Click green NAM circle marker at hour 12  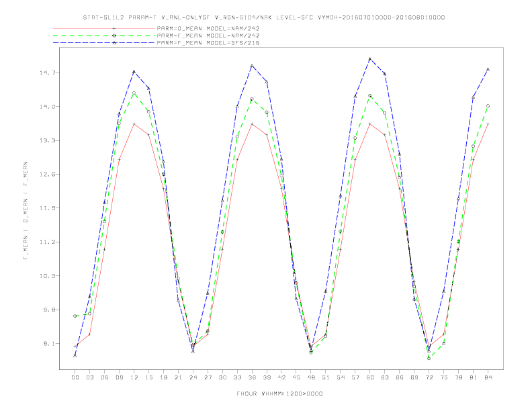pyautogui.click(x=134, y=93)
